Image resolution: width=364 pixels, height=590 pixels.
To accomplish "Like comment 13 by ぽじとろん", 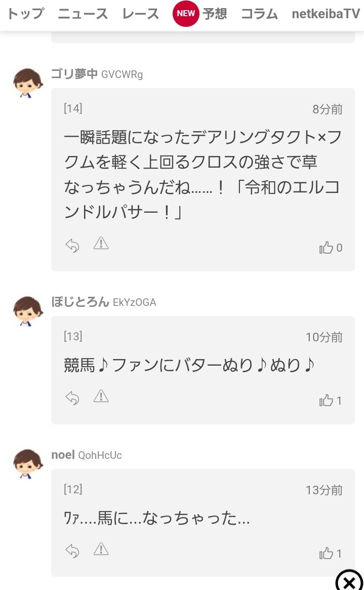I will [x=327, y=401].
